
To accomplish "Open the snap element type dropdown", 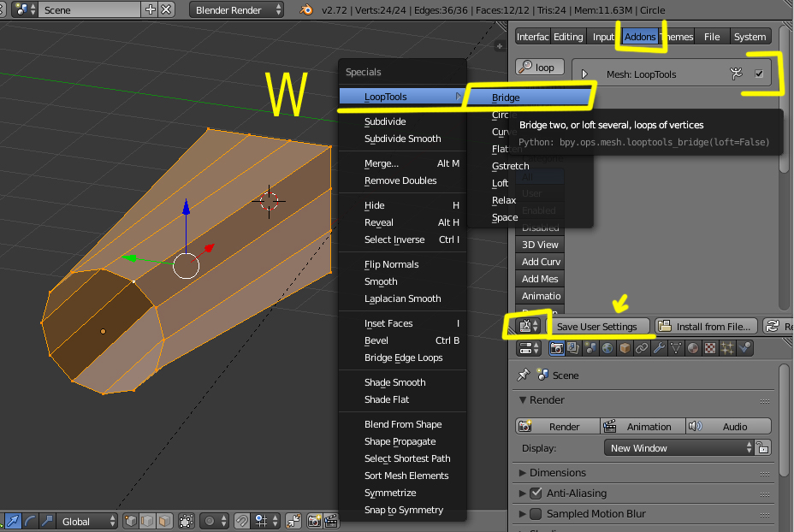I will tap(267, 521).
